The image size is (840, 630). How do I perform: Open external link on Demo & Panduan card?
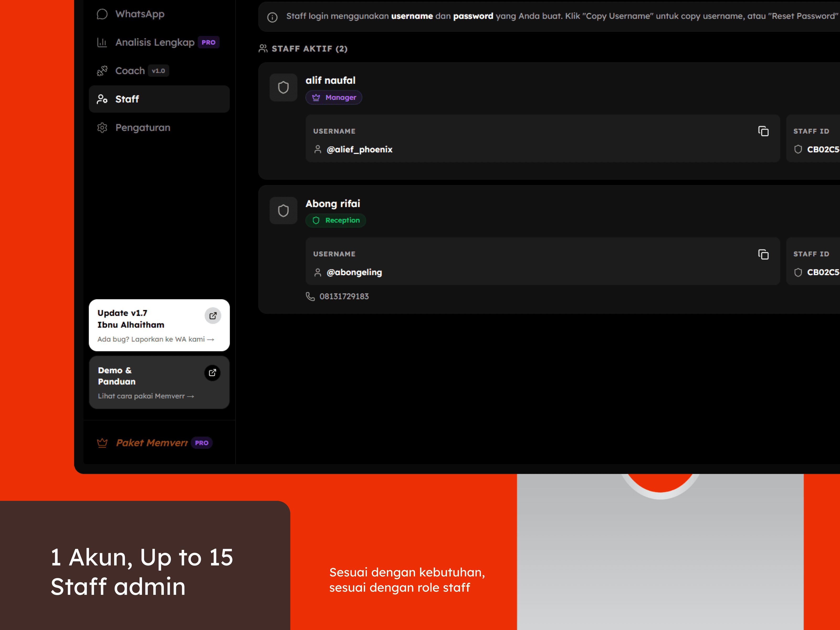(x=212, y=372)
